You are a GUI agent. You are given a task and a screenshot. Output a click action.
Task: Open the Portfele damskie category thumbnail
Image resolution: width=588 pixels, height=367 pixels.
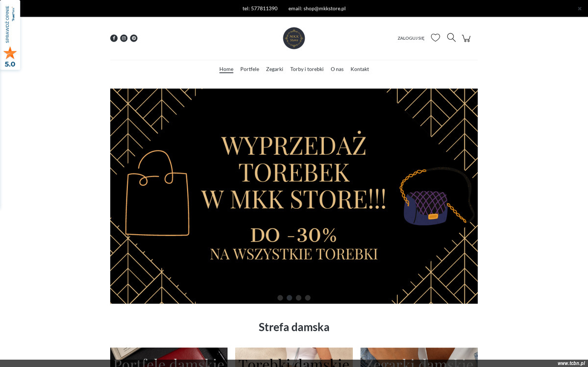tap(169, 357)
